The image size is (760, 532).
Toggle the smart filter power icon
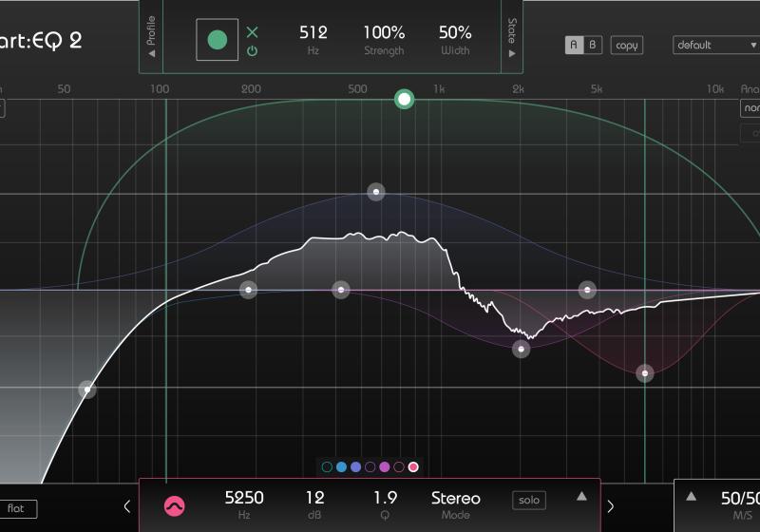252,51
